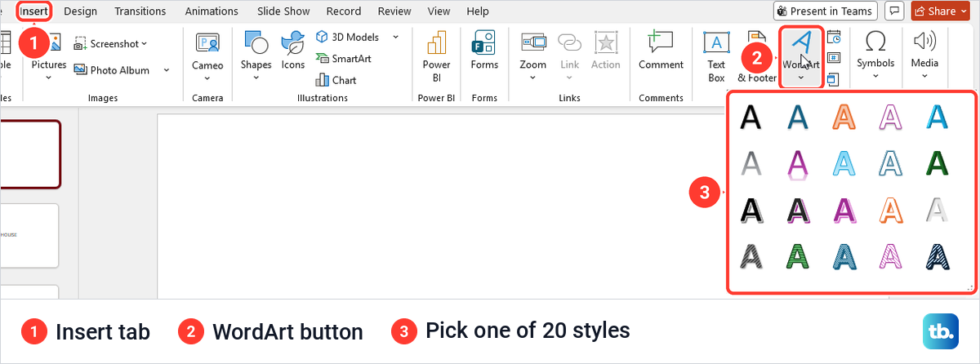Select the dark-red bordered slide thumbnail

pos(30,154)
